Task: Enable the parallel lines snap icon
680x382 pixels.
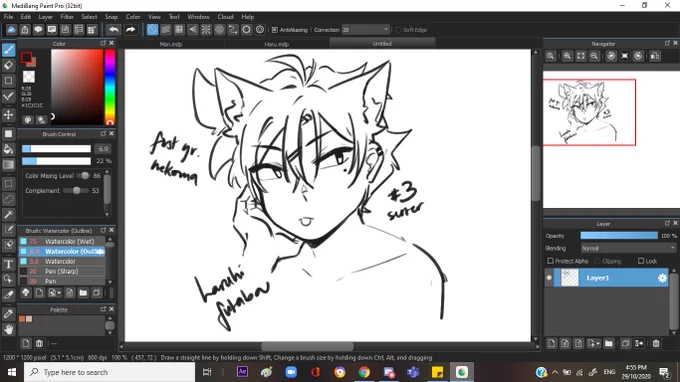Action: point(166,29)
